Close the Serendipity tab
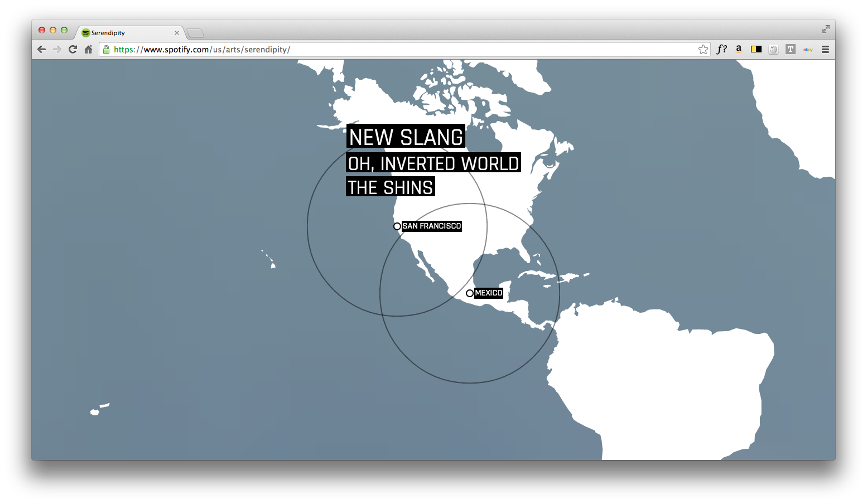This screenshot has width=867, height=504. (x=177, y=33)
